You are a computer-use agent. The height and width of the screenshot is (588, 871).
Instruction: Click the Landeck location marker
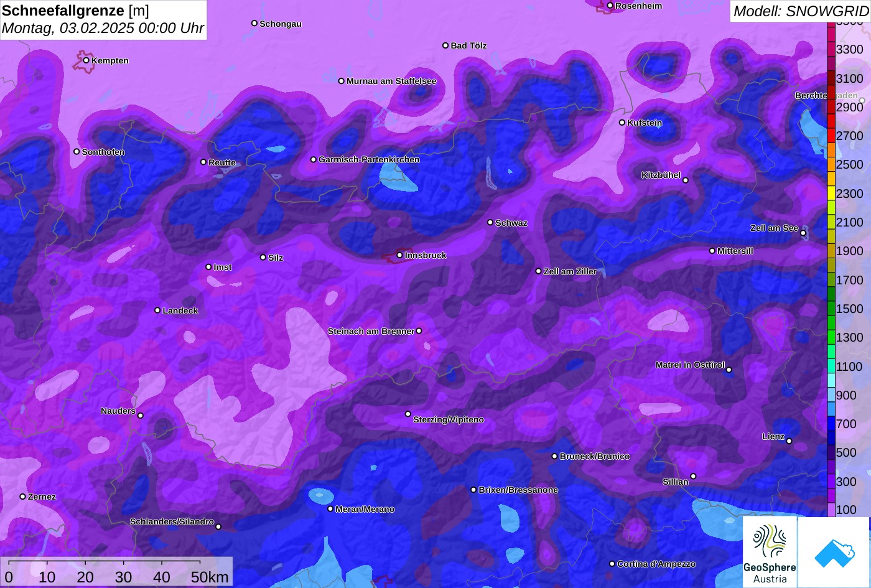point(157,310)
